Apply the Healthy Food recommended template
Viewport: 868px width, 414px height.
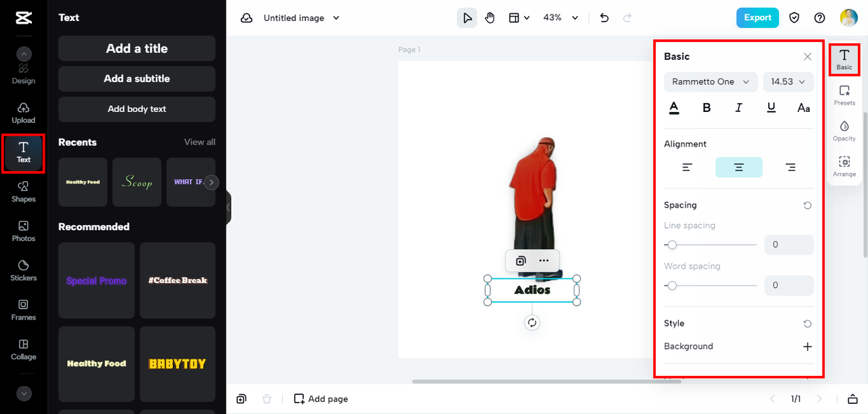(x=96, y=364)
